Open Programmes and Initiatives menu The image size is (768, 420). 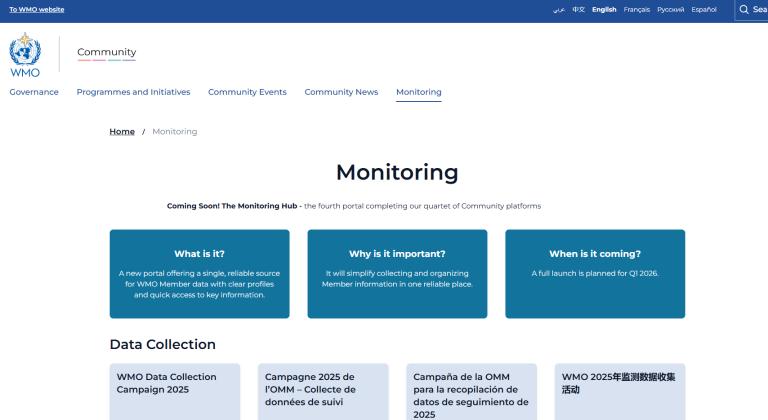point(133,92)
